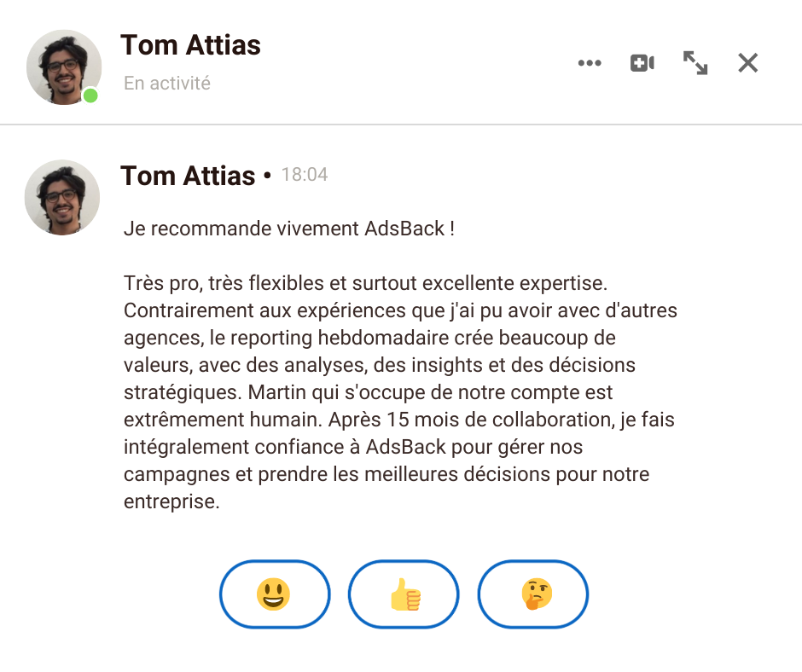Click the profile photo beside the message

62,197
